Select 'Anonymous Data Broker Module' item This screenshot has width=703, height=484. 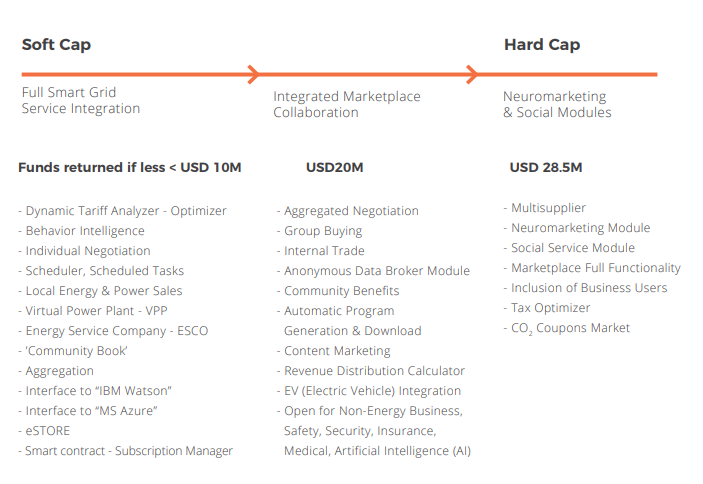pos(373,271)
